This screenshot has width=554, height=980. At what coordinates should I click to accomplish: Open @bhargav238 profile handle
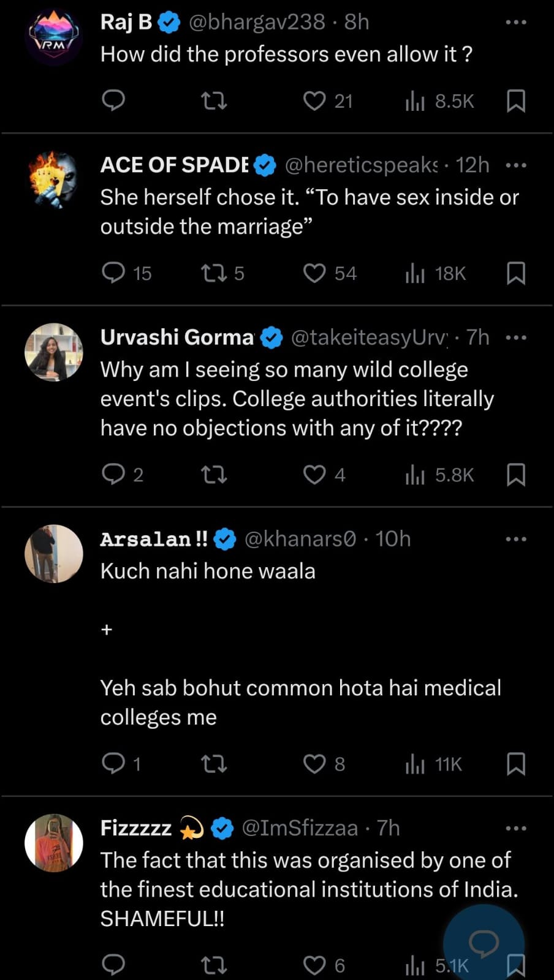click(x=257, y=23)
